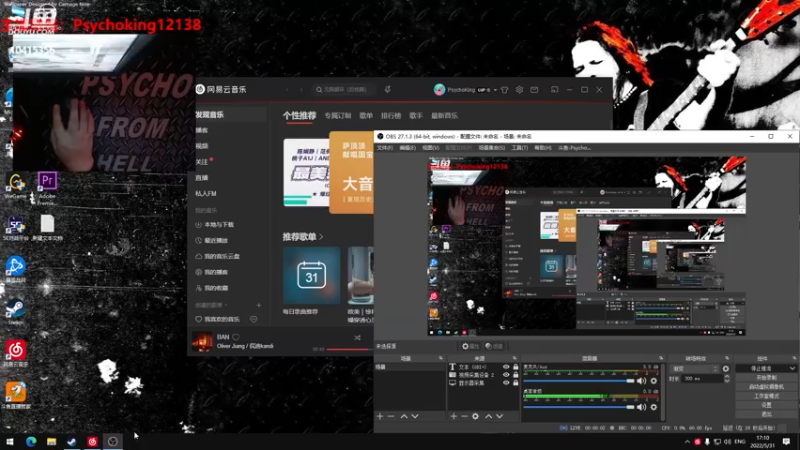Click OBS 启动虚拟摄像机 button
This screenshot has height=450, width=800.
coord(766,387)
